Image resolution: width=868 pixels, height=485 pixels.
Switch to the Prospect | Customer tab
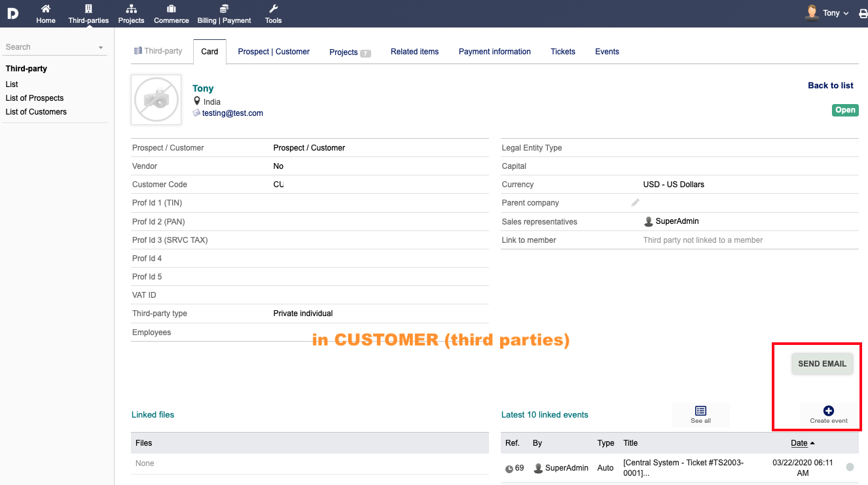[274, 52]
